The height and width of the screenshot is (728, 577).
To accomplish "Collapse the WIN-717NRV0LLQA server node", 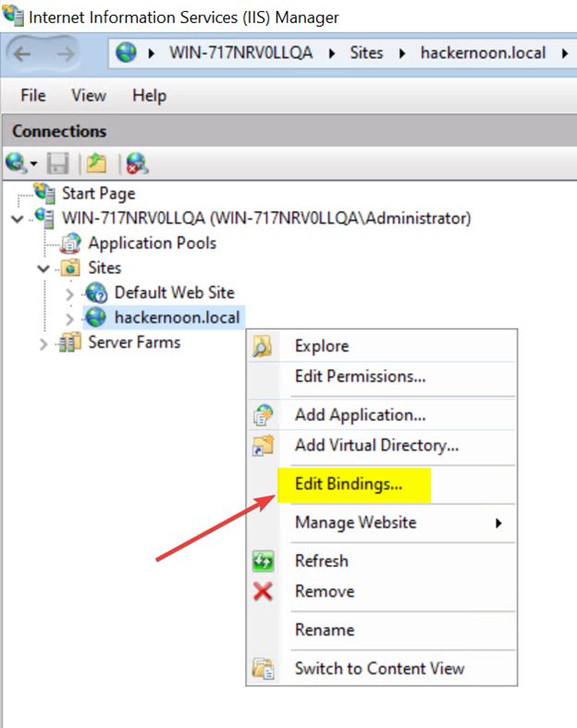I will click(x=18, y=218).
